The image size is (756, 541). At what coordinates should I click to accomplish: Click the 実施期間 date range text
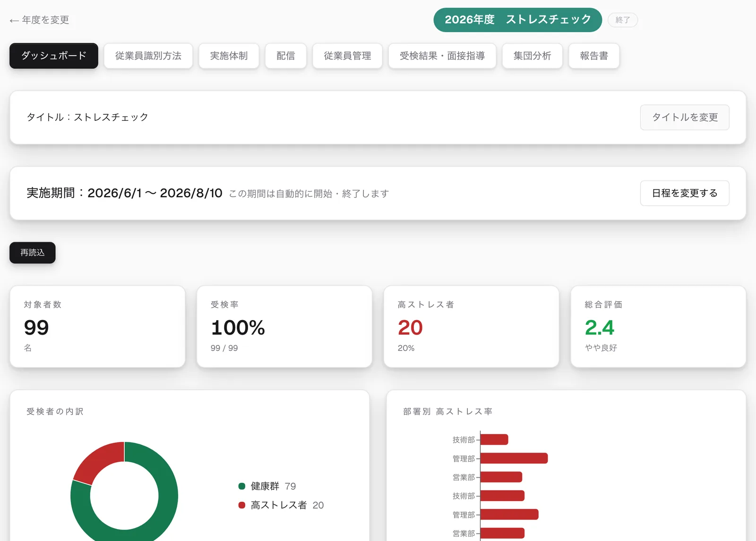(x=124, y=193)
